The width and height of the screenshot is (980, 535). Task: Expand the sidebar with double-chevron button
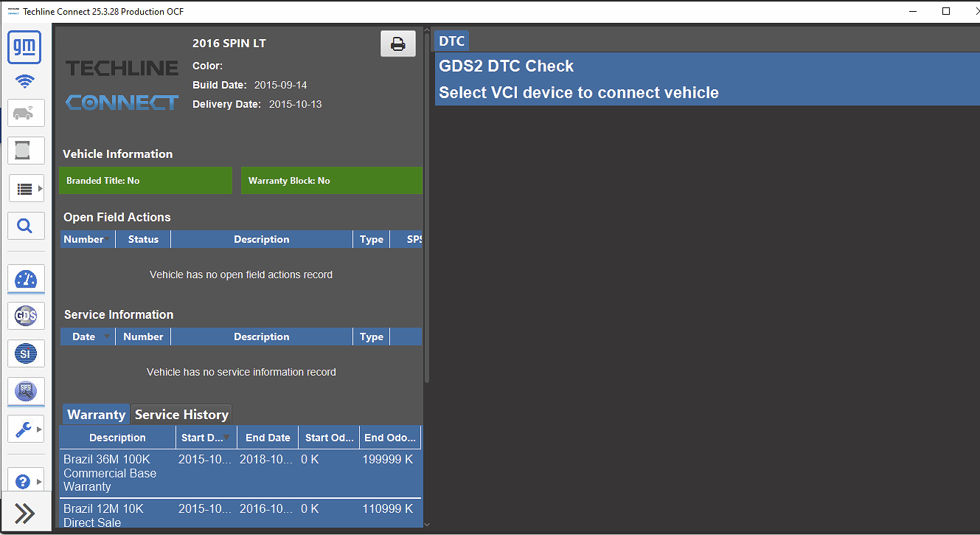tap(25, 513)
